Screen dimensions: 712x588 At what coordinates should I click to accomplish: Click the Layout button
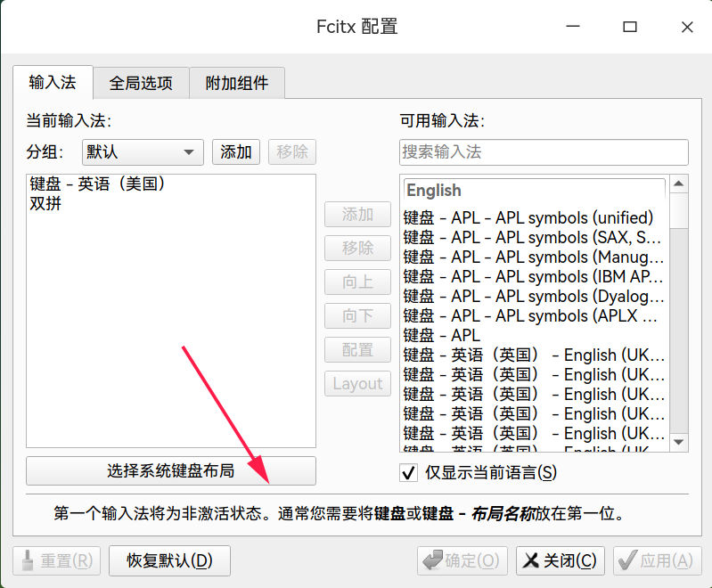click(x=357, y=384)
